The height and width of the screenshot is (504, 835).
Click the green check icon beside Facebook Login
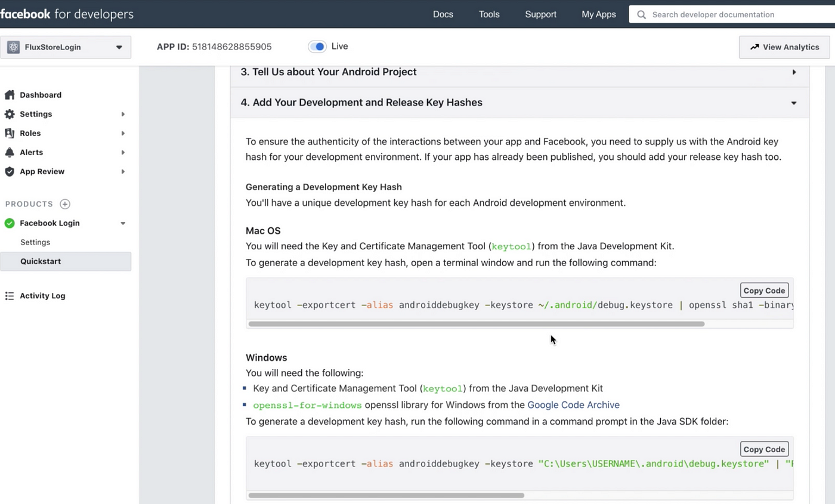[x=10, y=223]
